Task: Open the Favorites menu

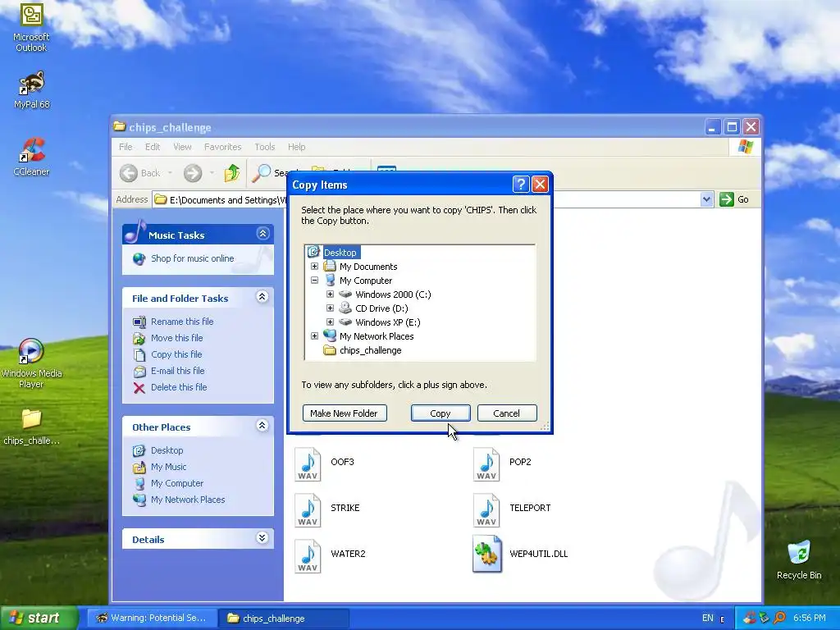Action: click(x=222, y=147)
